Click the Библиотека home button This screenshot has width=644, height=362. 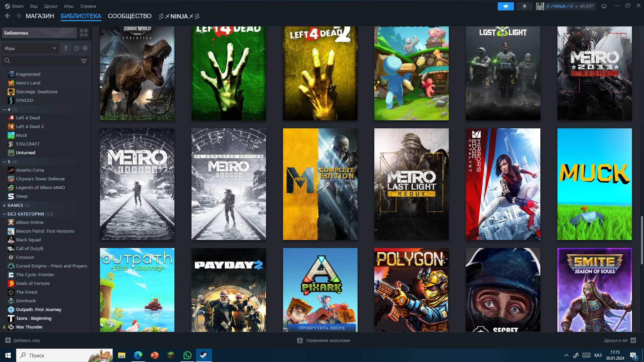pyautogui.click(x=39, y=33)
